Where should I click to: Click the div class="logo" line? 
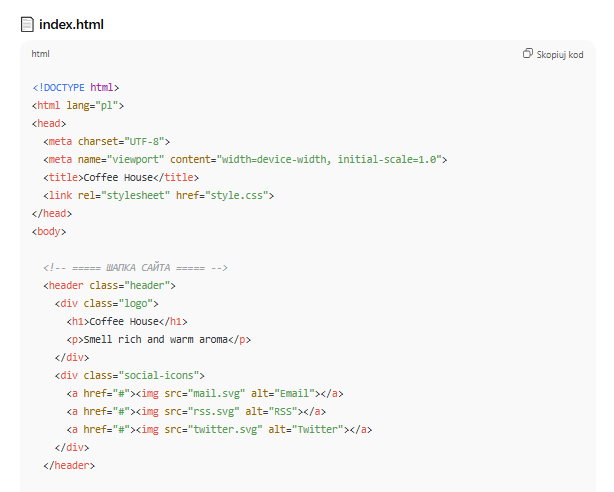[x=107, y=303]
